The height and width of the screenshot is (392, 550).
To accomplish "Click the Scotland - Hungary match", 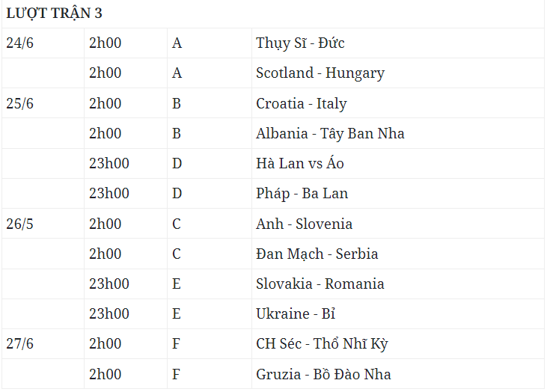I will [x=320, y=73].
